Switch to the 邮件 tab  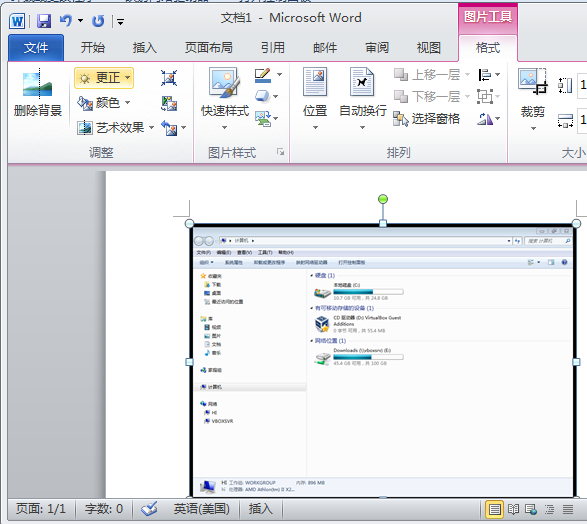coord(325,48)
